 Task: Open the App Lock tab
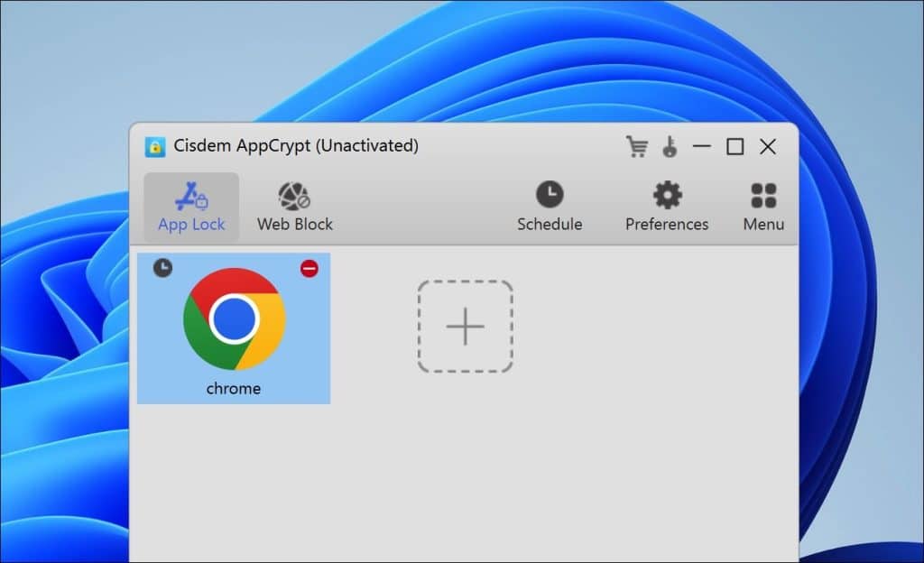tap(191, 208)
